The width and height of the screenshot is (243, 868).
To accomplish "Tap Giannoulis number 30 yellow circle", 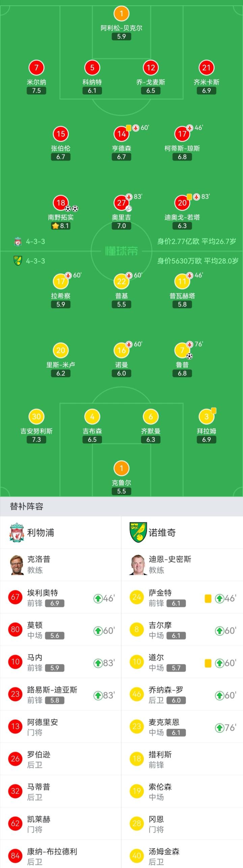I will coord(36,417).
